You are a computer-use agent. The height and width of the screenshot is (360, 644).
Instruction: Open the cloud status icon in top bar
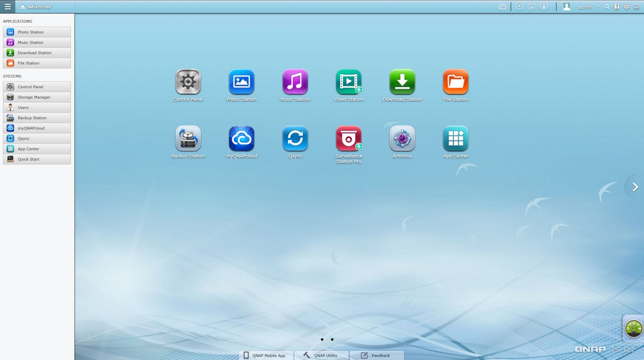pos(502,7)
